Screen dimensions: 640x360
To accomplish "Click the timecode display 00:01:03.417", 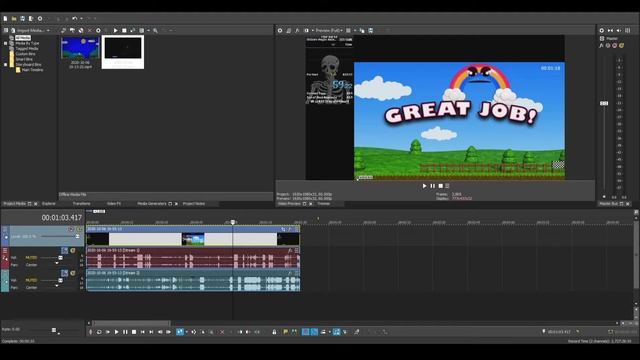I will pos(62,218).
